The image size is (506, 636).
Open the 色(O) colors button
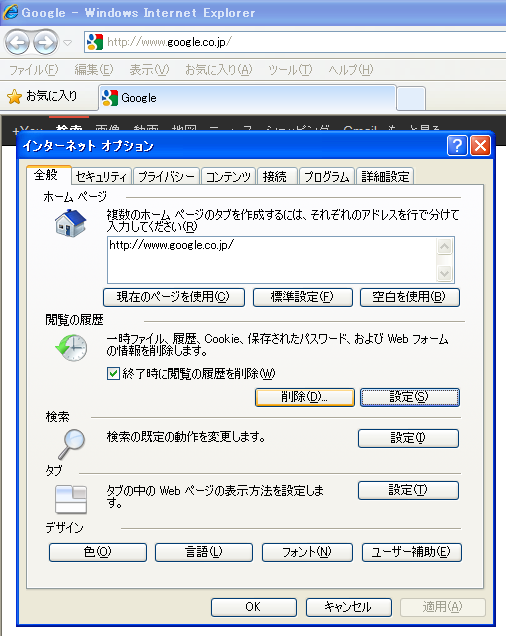click(98, 552)
